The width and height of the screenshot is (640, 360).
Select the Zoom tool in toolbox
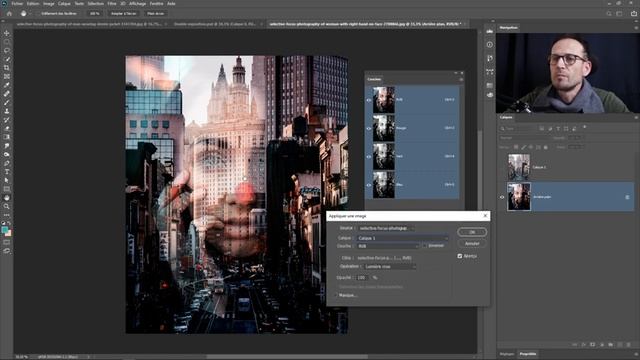click(x=7, y=206)
